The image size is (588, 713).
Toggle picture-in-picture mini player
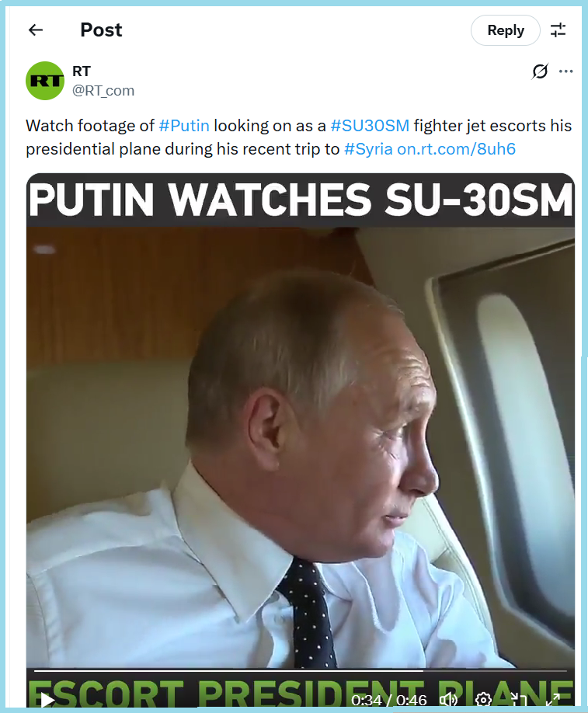pyautogui.click(x=518, y=700)
